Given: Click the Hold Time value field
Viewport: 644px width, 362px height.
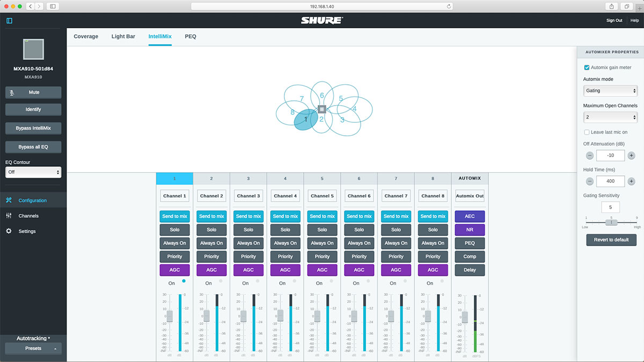Looking at the screenshot, I should (610, 181).
